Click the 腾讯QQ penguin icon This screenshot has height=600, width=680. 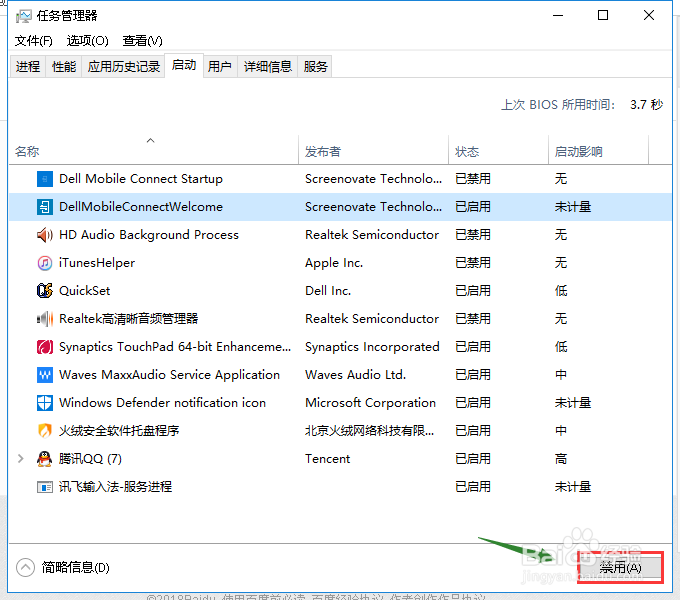point(45,459)
